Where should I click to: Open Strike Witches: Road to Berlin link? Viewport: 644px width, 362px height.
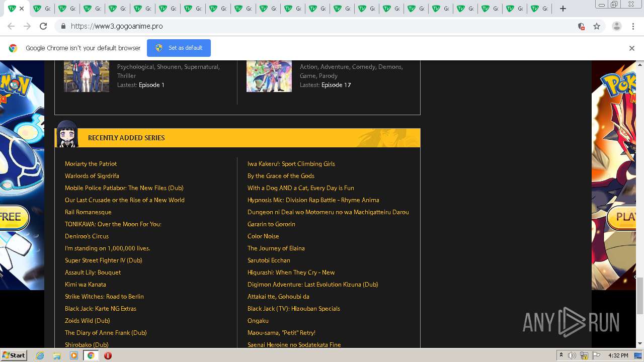[104, 297]
